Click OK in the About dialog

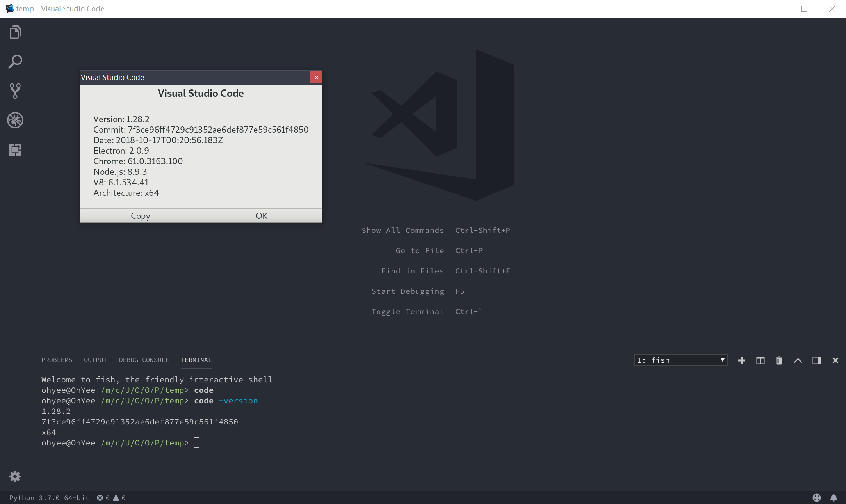coord(262,216)
